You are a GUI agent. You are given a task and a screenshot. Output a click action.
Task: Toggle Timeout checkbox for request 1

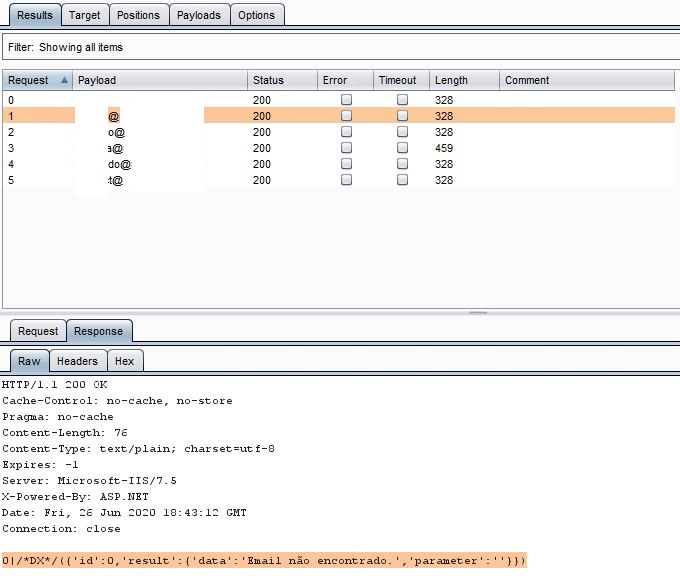[x=402, y=116]
